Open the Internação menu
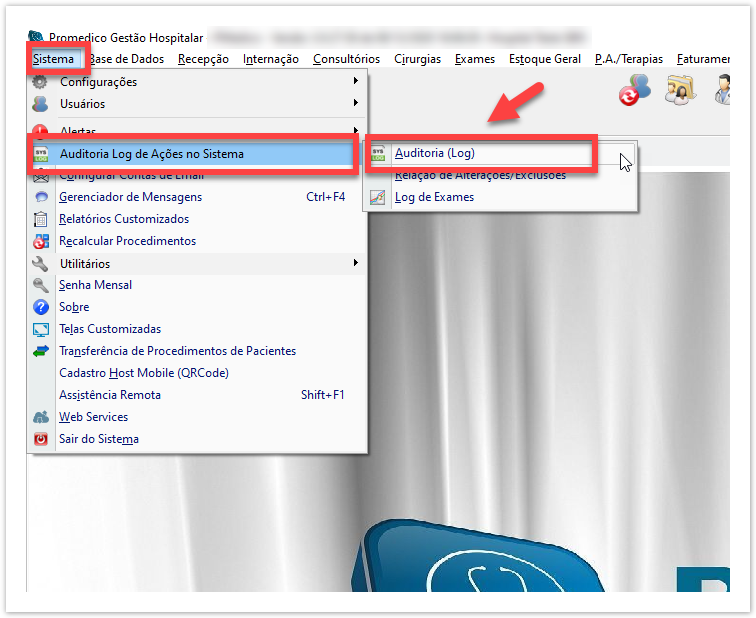This screenshot has height=618, width=756. (271, 59)
